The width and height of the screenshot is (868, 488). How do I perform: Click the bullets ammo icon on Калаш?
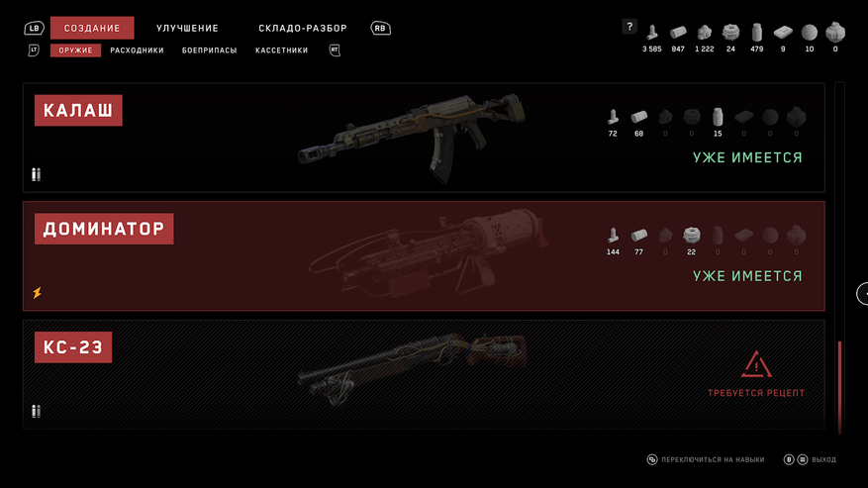tap(36, 174)
